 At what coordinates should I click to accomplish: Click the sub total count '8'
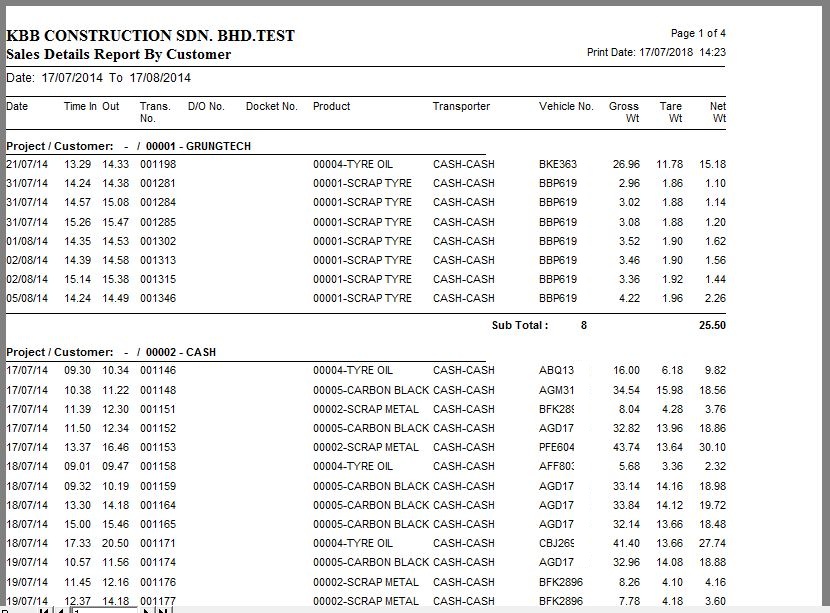(584, 326)
